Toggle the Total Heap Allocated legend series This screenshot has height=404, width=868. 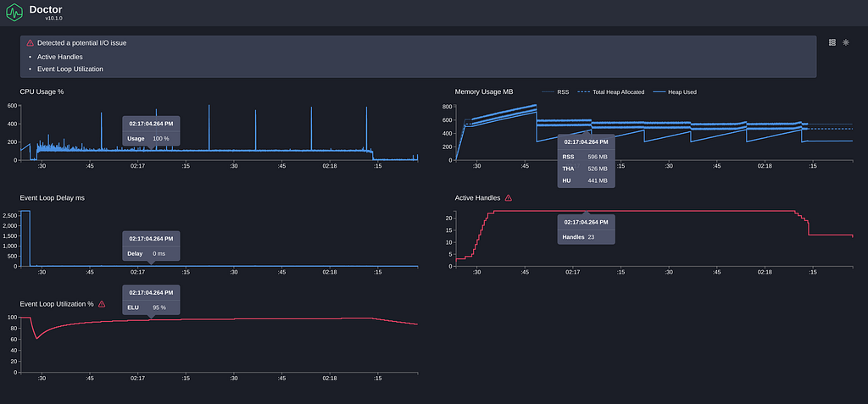(610, 91)
